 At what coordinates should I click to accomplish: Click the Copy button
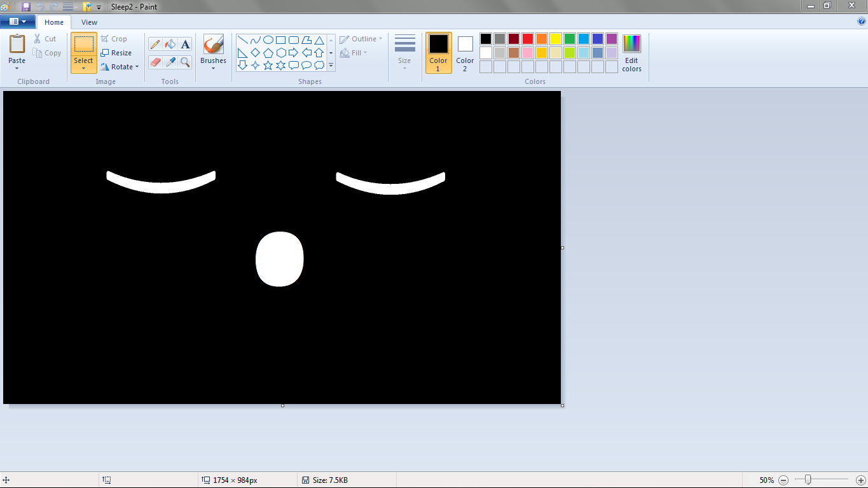click(48, 53)
